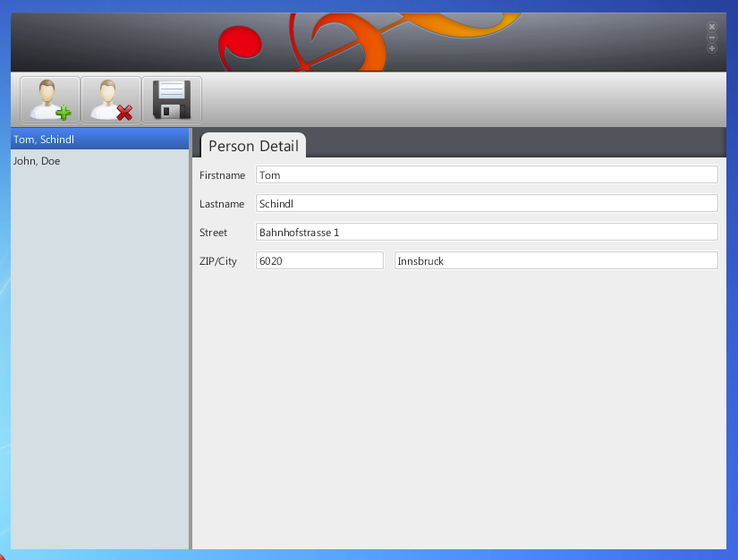Click the divider between list and details
Screen dimensions: 738x560
191,340
